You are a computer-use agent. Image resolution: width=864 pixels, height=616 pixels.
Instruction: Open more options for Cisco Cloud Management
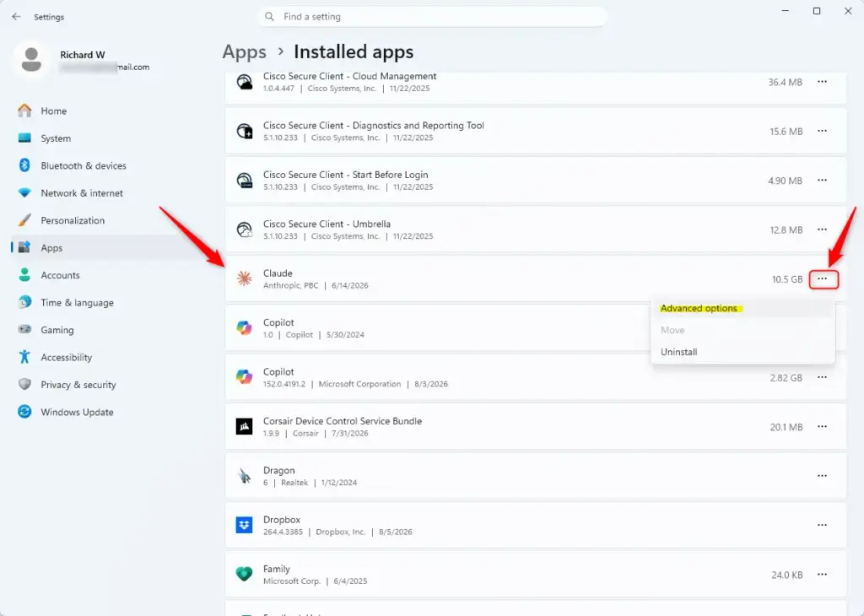click(822, 82)
